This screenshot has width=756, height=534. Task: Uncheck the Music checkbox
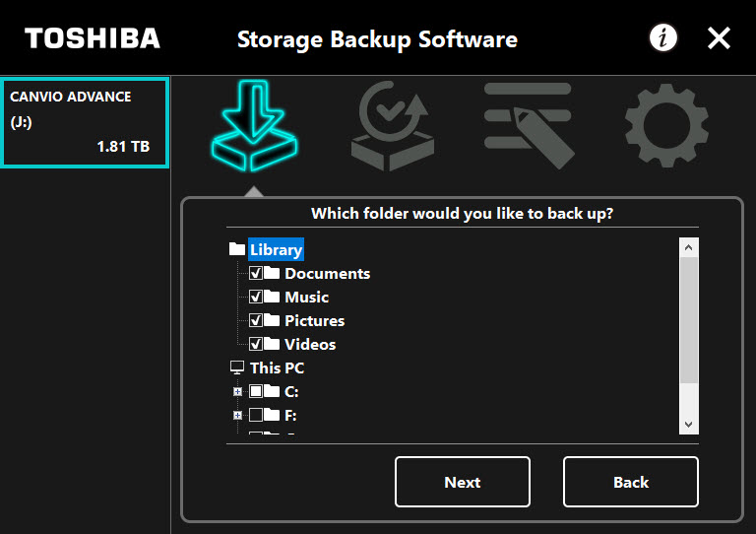[256, 297]
